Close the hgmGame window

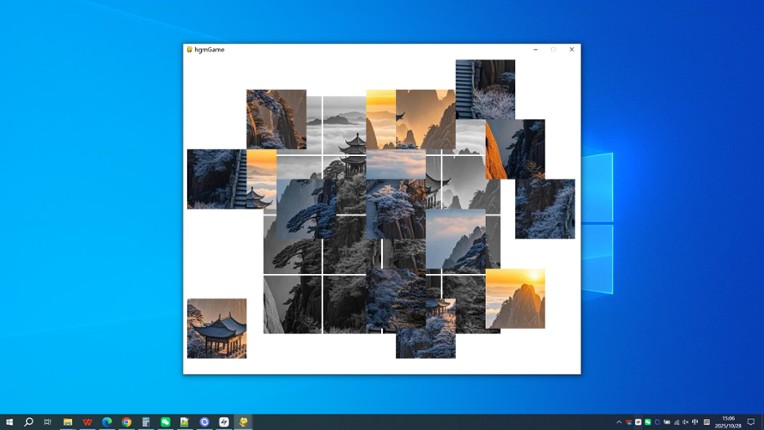click(572, 49)
